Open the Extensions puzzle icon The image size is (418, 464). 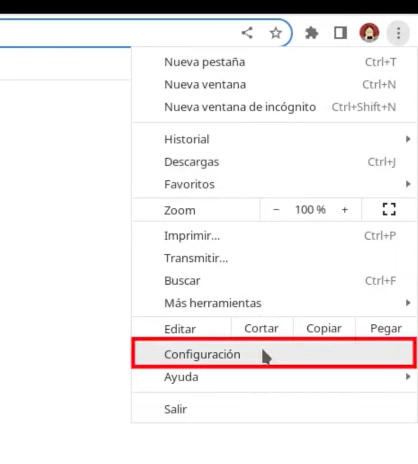311,33
